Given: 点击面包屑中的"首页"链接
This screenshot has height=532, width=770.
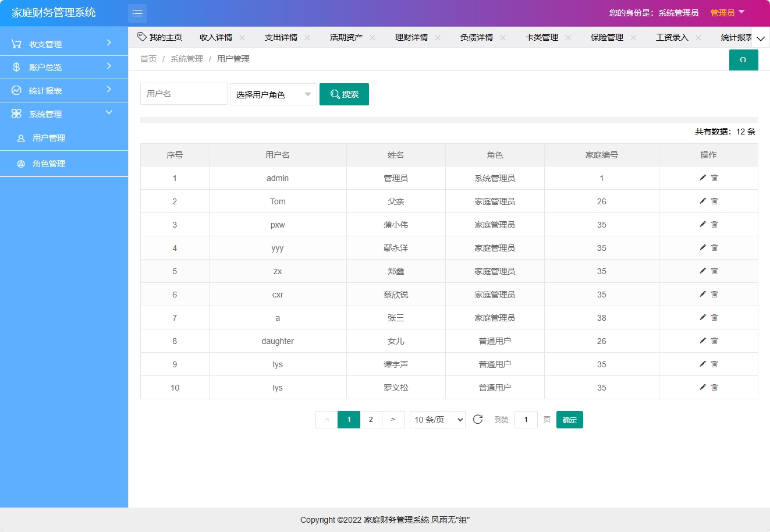Looking at the screenshot, I should pos(148,58).
